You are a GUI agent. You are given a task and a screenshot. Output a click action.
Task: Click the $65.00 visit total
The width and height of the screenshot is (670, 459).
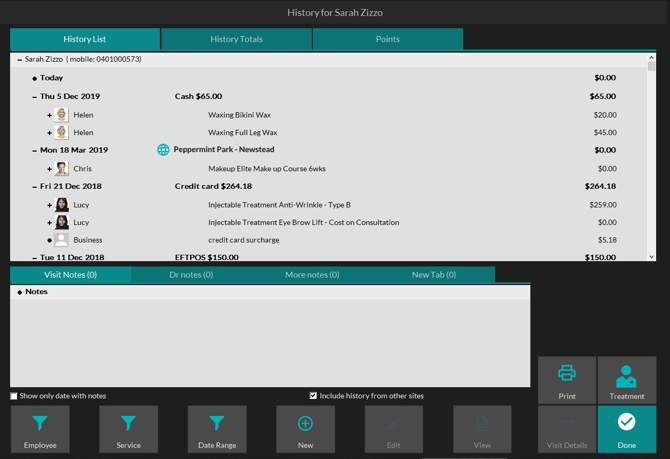[603, 96]
